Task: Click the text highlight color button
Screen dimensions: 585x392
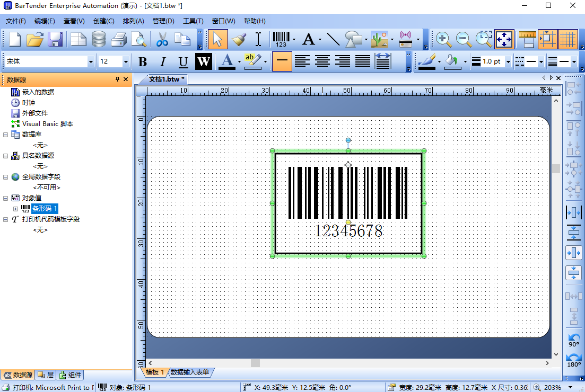Action: click(x=252, y=61)
